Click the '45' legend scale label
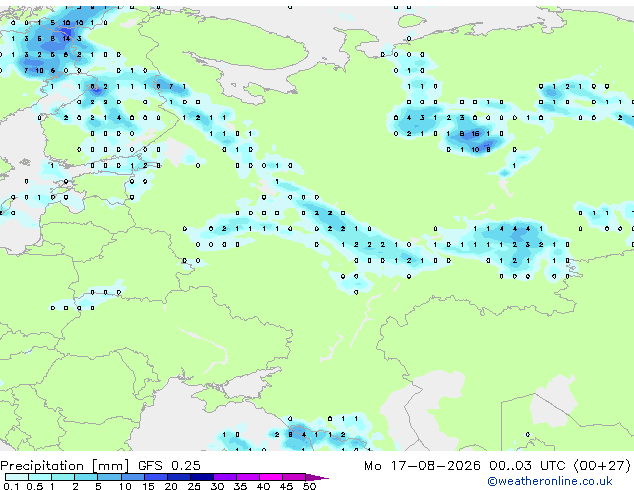Viewport: 634px width, 490px height. (286, 486)
